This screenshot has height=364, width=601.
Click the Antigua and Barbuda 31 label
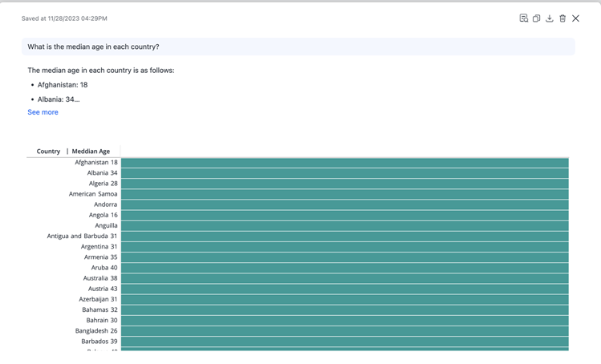coord(82,236)
